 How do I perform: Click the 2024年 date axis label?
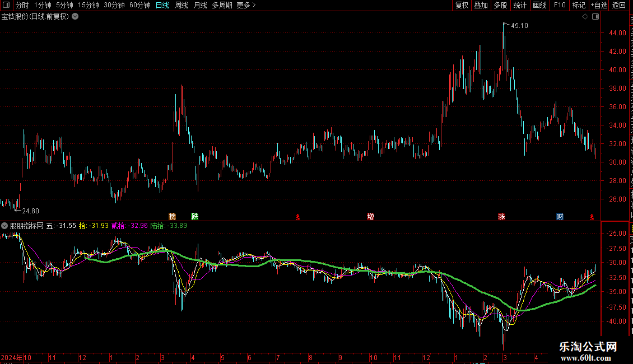(12, 357)
